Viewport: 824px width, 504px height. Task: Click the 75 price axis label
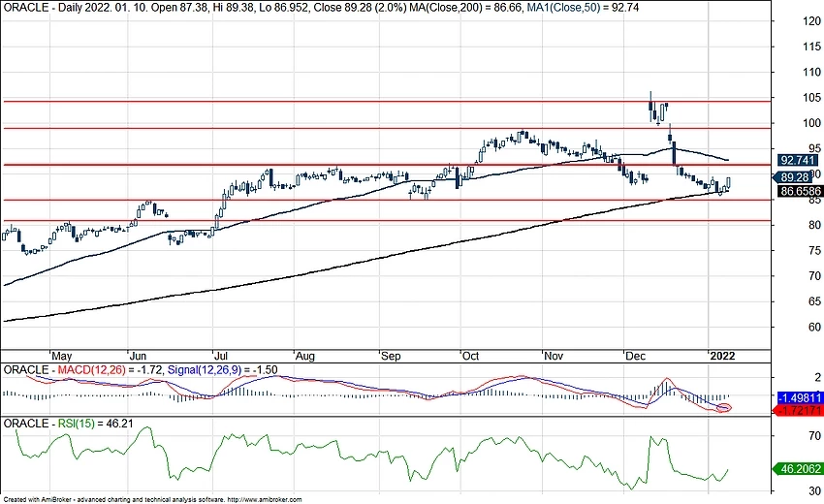pos(814,251)
